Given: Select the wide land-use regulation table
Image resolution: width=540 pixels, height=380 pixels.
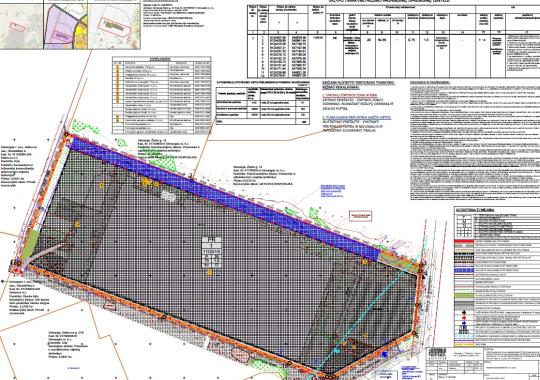Looking at the screenshot, I should [393, 41].
